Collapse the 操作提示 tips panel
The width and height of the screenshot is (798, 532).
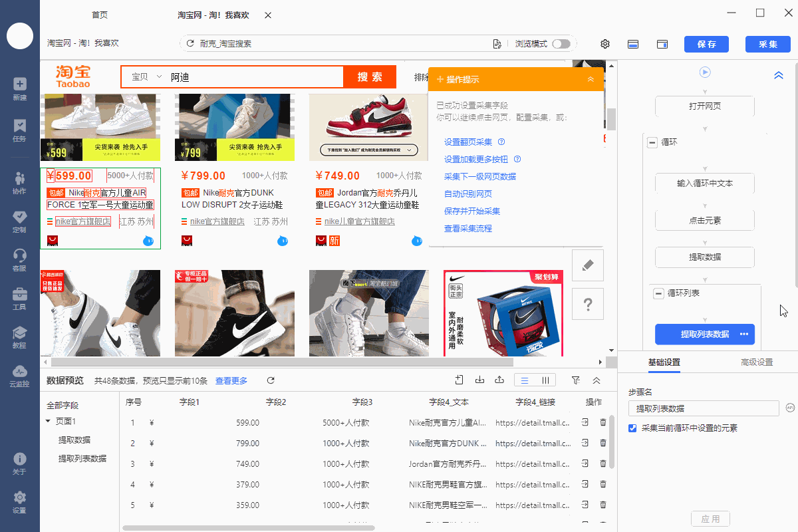[x=591, y=79]
